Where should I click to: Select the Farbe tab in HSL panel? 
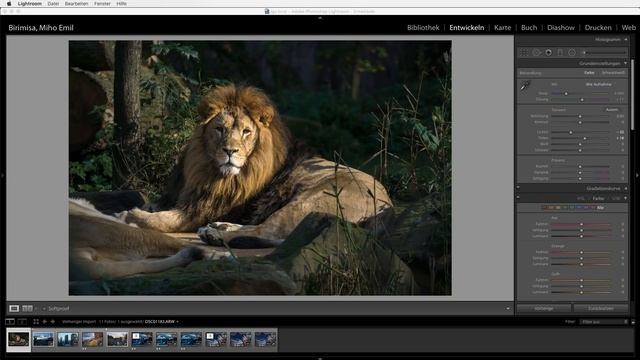click(598, 198)
